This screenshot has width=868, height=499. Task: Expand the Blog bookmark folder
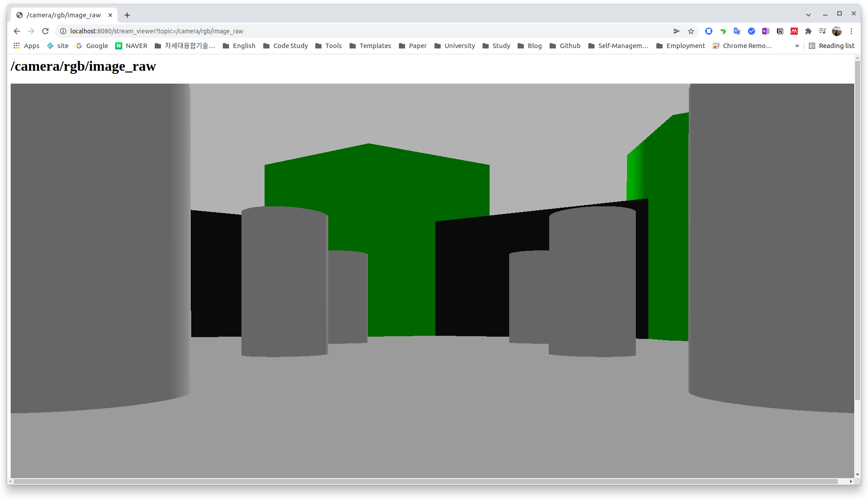click(x=530, y=46)
